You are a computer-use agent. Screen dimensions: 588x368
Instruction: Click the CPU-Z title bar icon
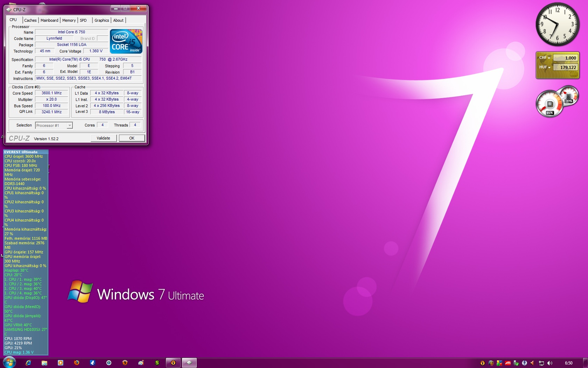(x=9, y=9)
